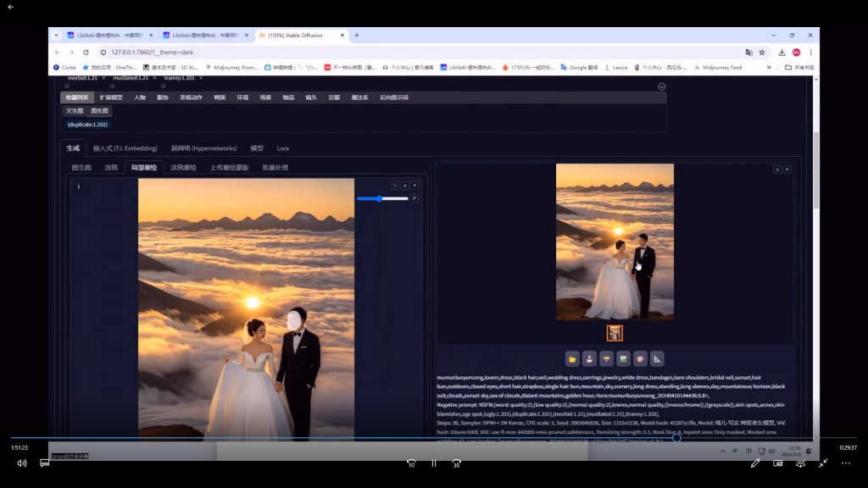The height and width of the screenshot is (488, 868).
Task: Choose the 人物 prompt category
Action: (x=139, y=97)
